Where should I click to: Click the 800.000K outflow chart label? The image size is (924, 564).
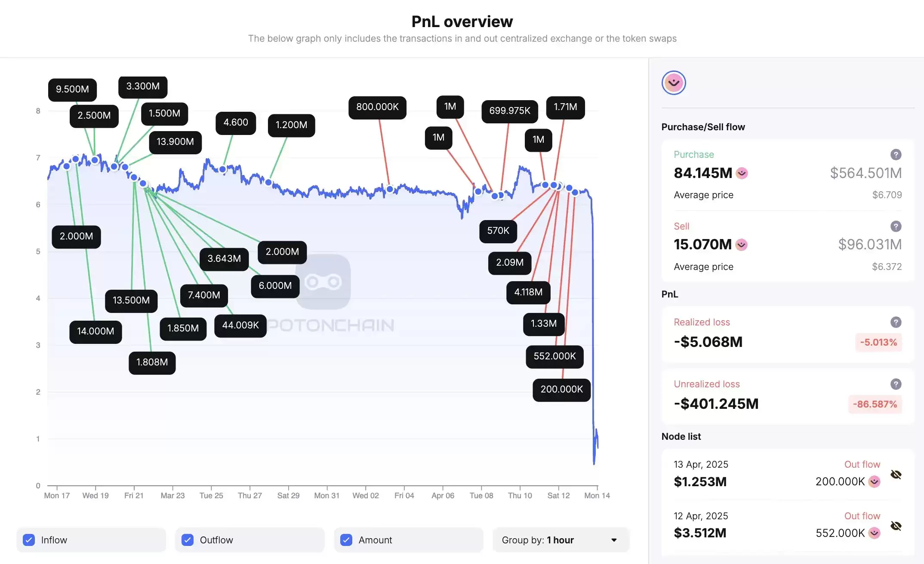(377, 107)
